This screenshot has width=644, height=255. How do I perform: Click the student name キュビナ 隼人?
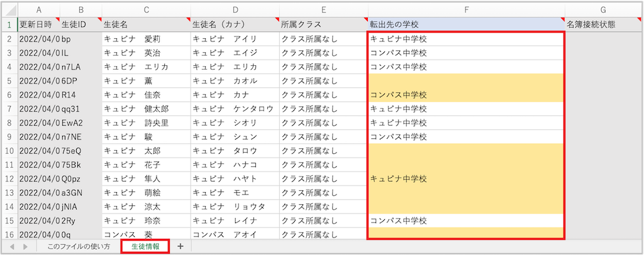click(146, 179)
